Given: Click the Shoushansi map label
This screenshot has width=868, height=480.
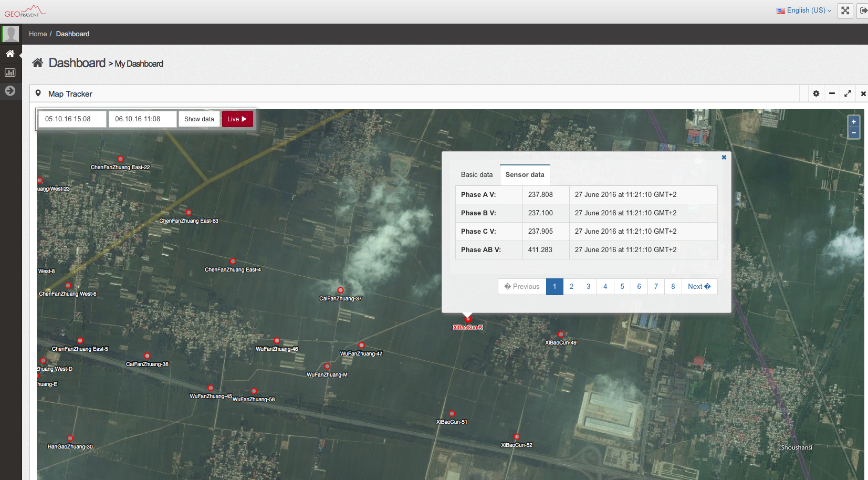Looking at the screenshot, I should pyautogui.click(x=797, y=447).
